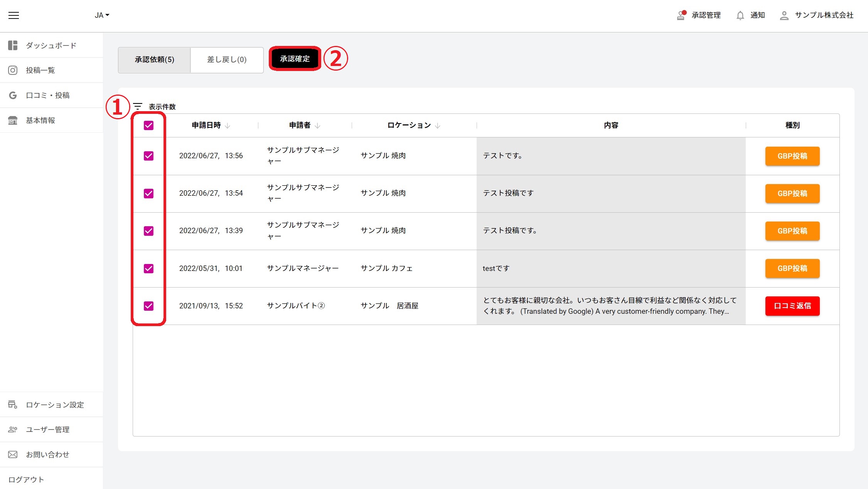
Task: Click the location settings icon
Action: tap(13, 404)
